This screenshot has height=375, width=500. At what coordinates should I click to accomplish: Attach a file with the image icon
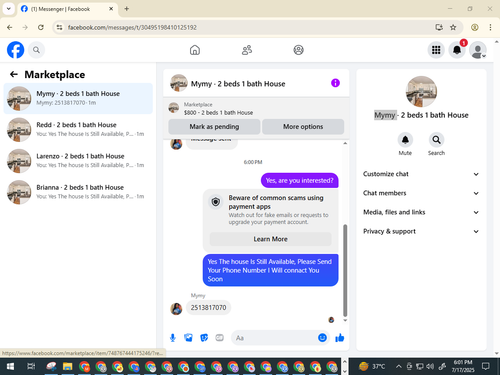click(x=188, y=338)
